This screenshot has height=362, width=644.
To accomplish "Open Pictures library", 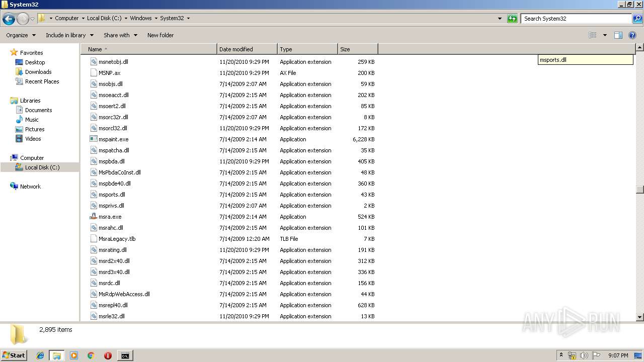I will tap(35, 129).
